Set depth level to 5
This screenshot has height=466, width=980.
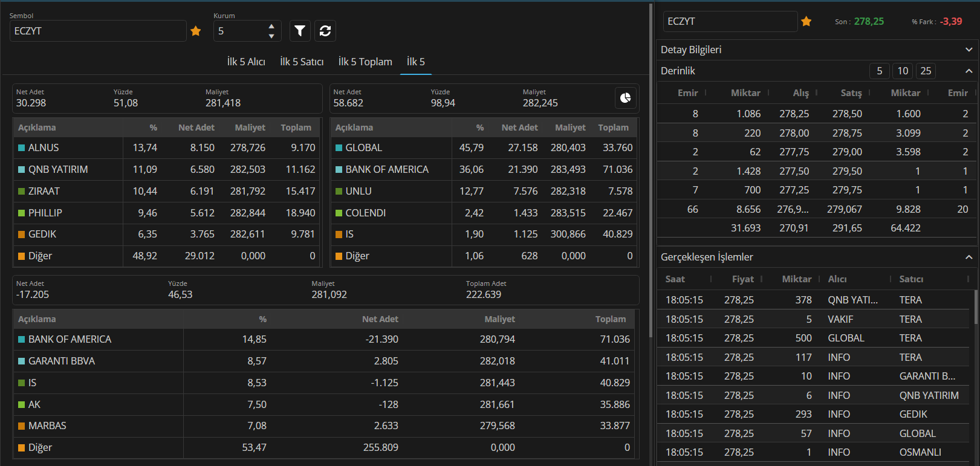(880, 71)
